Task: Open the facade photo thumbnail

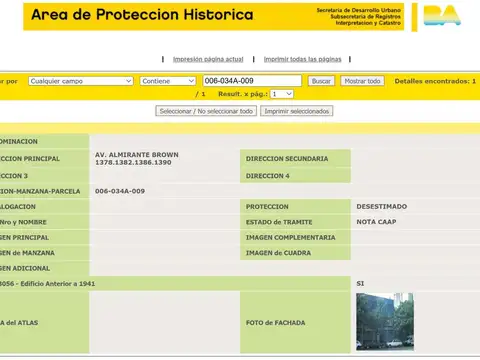Action: 385,322
